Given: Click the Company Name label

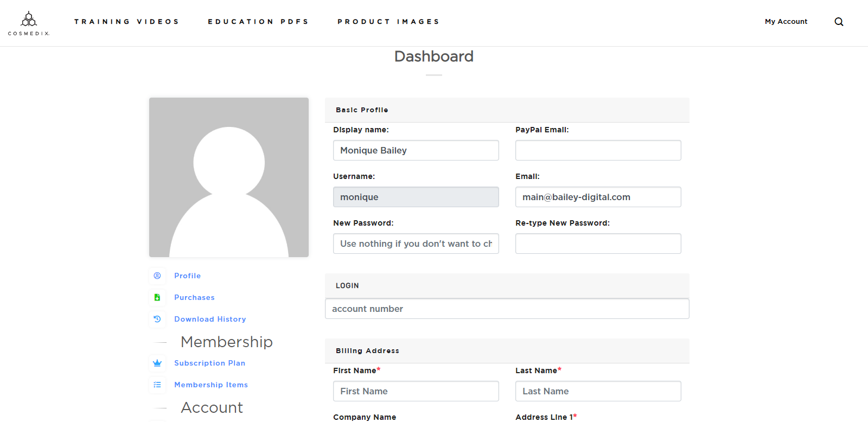Looking at the screenshot, I should [365, 417].
